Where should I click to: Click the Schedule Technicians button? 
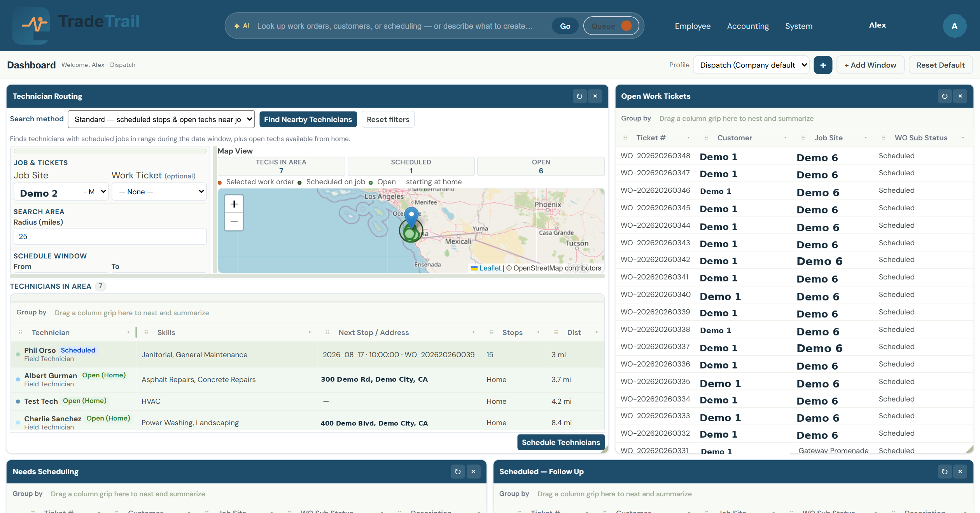pos(561,442)
